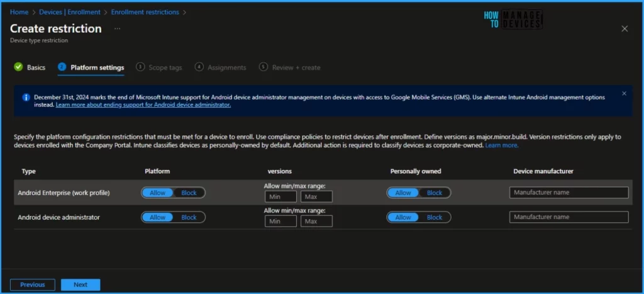Focus the Min version field for Android Enterprise
Viewport: 644px width, 294px height.
(280, 196)
